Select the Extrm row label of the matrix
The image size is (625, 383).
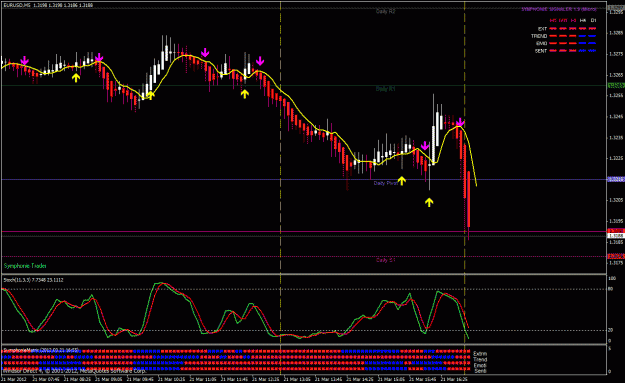pyautogui.click(x=480, y=354)
